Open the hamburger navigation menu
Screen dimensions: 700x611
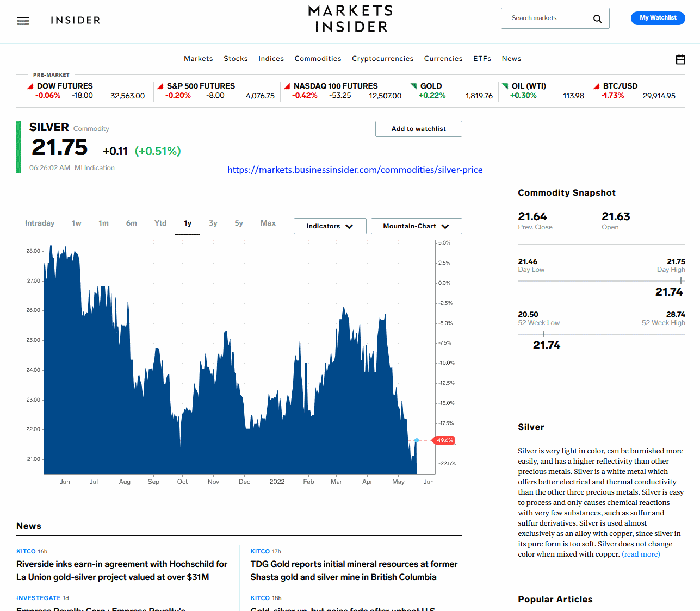pos(23,21)
